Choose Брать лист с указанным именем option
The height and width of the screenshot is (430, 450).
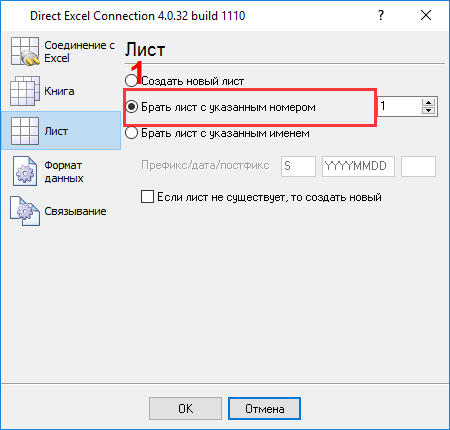(218, 133)
